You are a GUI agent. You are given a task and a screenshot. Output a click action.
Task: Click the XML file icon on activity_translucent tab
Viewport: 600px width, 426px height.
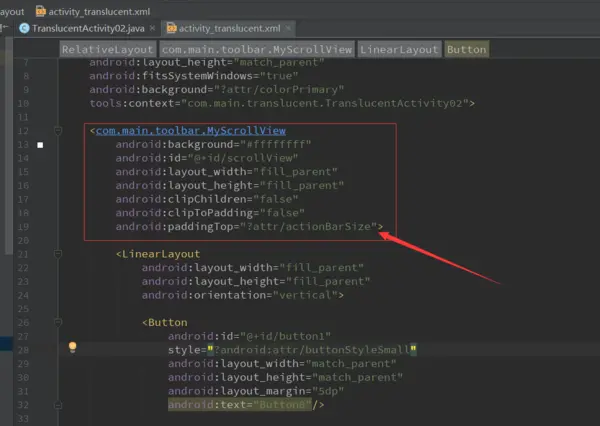pos(172,28)
